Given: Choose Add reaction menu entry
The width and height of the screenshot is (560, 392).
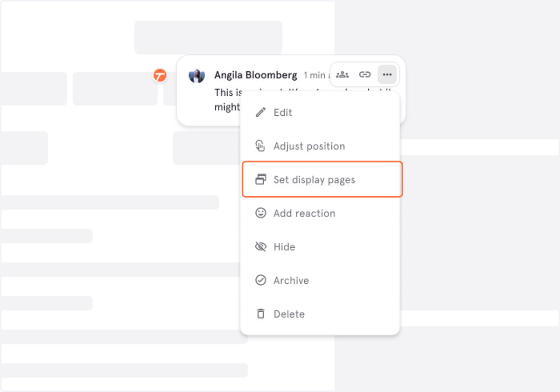Looking at the screenshot, I should tap(320, 213).
